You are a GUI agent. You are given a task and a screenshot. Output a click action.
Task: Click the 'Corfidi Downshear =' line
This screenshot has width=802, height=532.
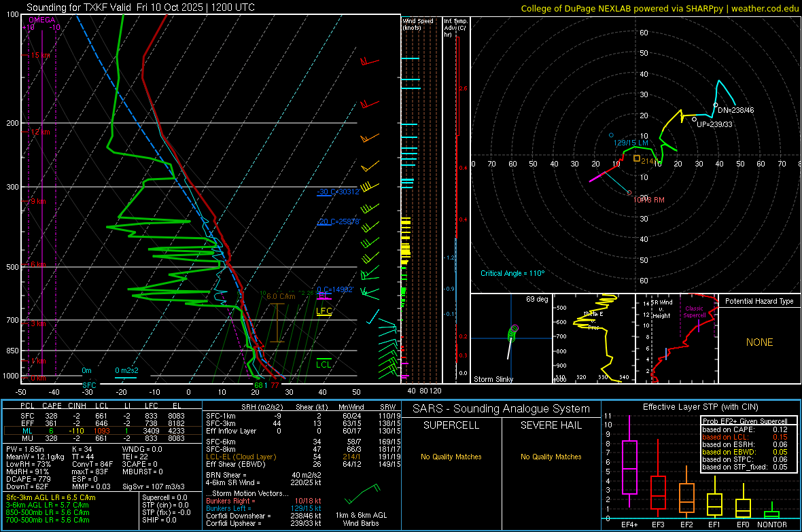point(264,516)
